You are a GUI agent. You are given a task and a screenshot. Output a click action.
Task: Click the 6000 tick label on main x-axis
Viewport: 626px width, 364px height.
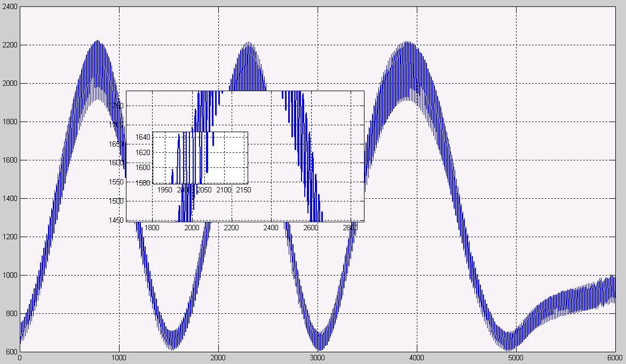pyautogui.click(x=615, y=358)
